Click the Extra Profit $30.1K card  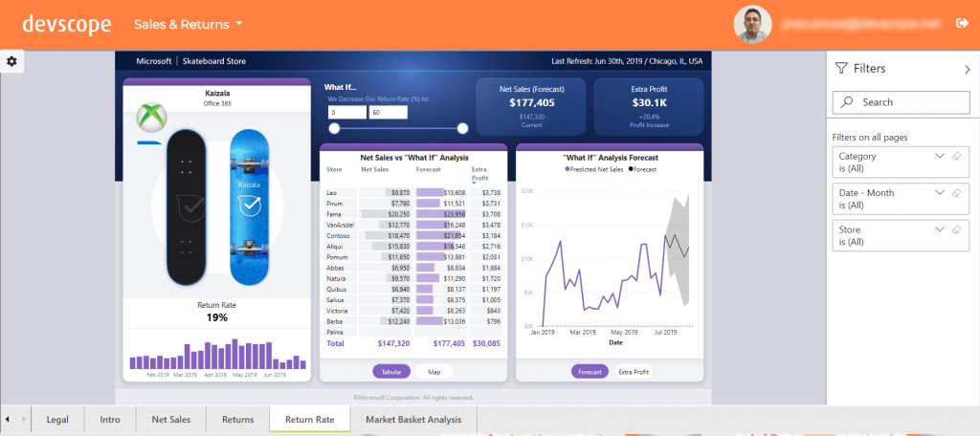648,107
